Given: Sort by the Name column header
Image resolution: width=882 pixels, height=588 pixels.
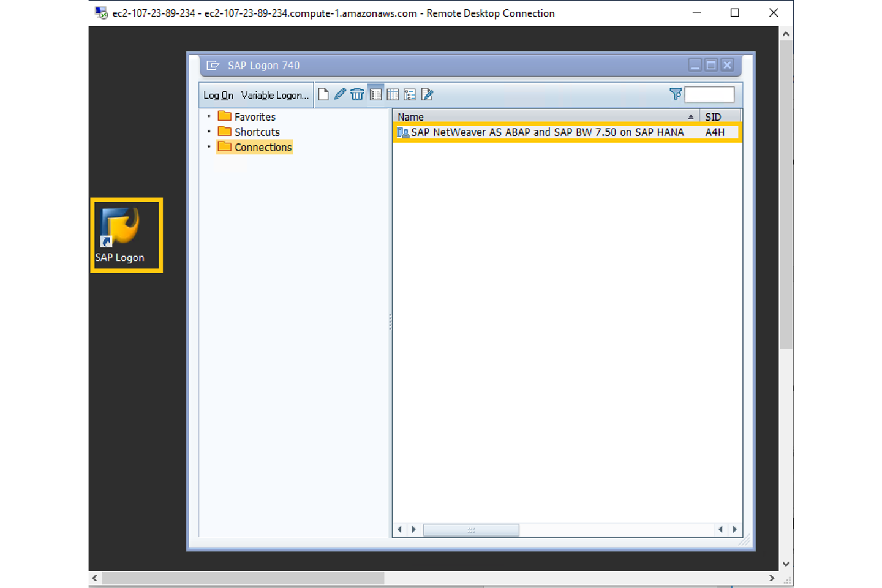Looking at the screenshot, I should click(546, 116).
